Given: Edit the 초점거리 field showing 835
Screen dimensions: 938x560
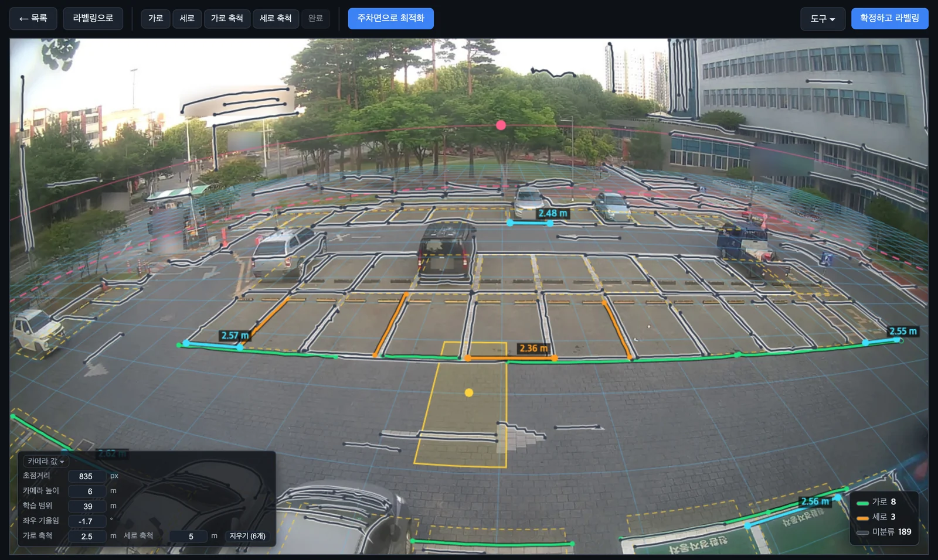Looking at the screenshot, I should coord(86,476).
